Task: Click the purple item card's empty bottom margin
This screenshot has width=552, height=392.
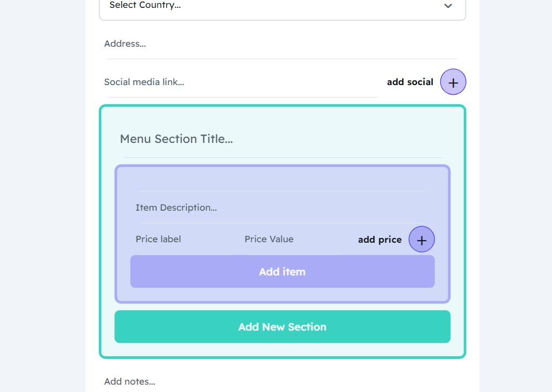Action: click(x=282, y=295)
